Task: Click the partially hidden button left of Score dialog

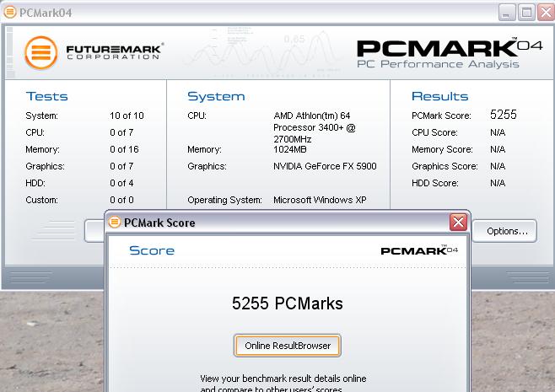Action: coord(94,231)
